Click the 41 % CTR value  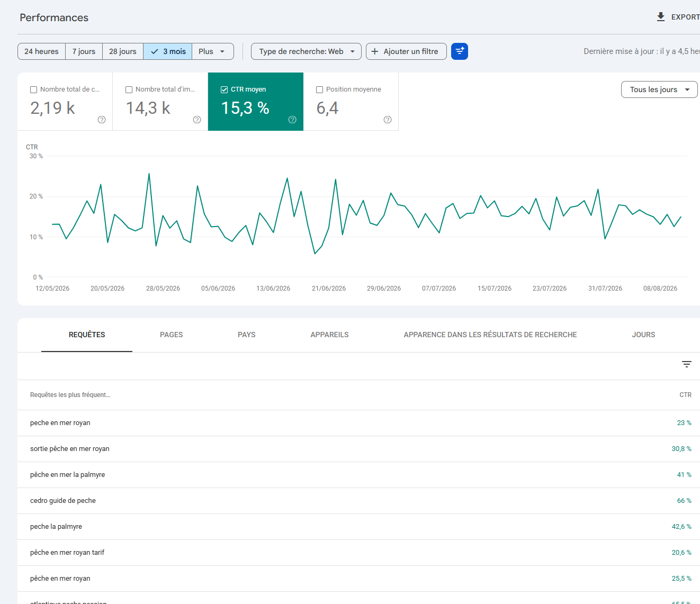click(684, 475)
